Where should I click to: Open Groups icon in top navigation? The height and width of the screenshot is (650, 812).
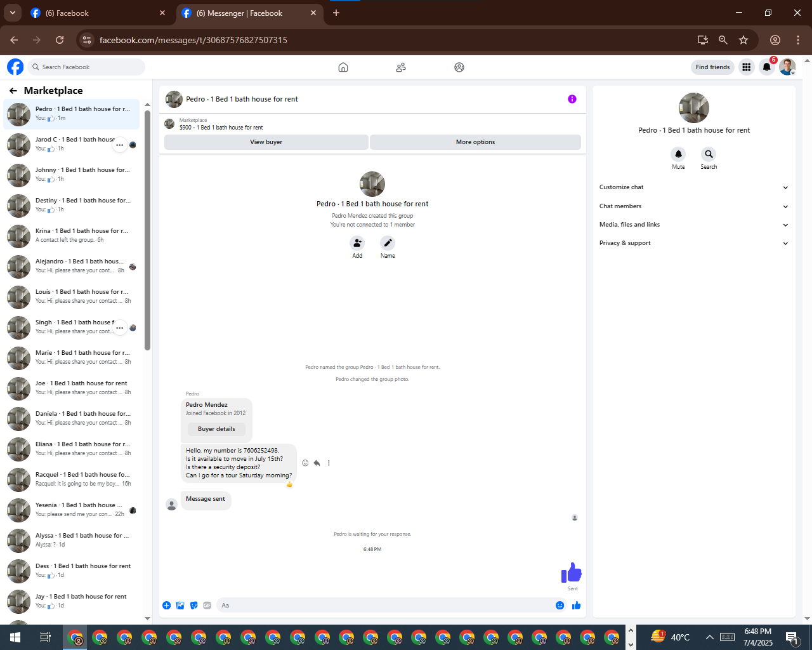point(459,67)
